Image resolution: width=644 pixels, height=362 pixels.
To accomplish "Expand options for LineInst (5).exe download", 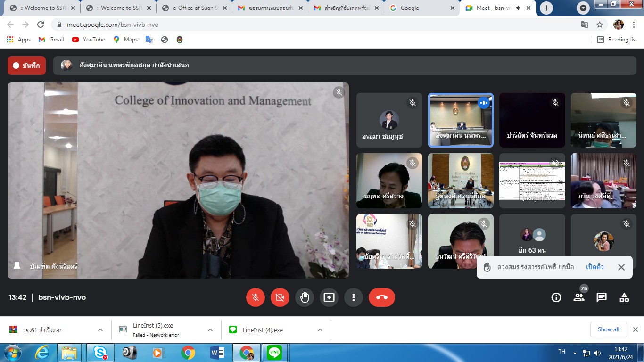I will pyautogui.click(x=210, y=330).
